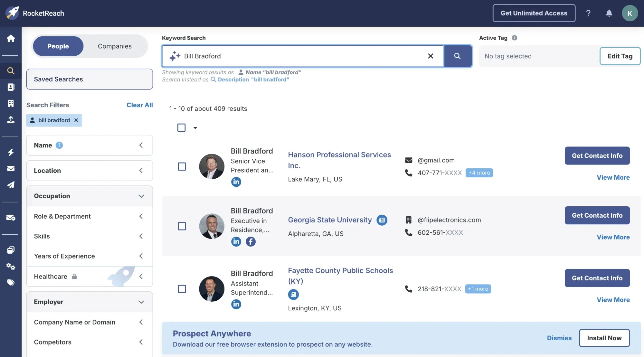Open the envelope icon in left sidebar

pos(11,168)
